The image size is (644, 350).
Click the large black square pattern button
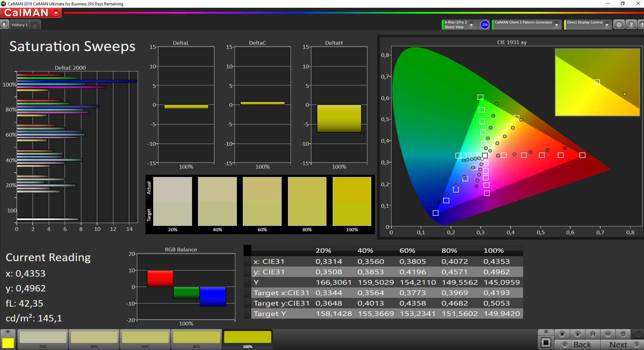[x=546, y=343]
